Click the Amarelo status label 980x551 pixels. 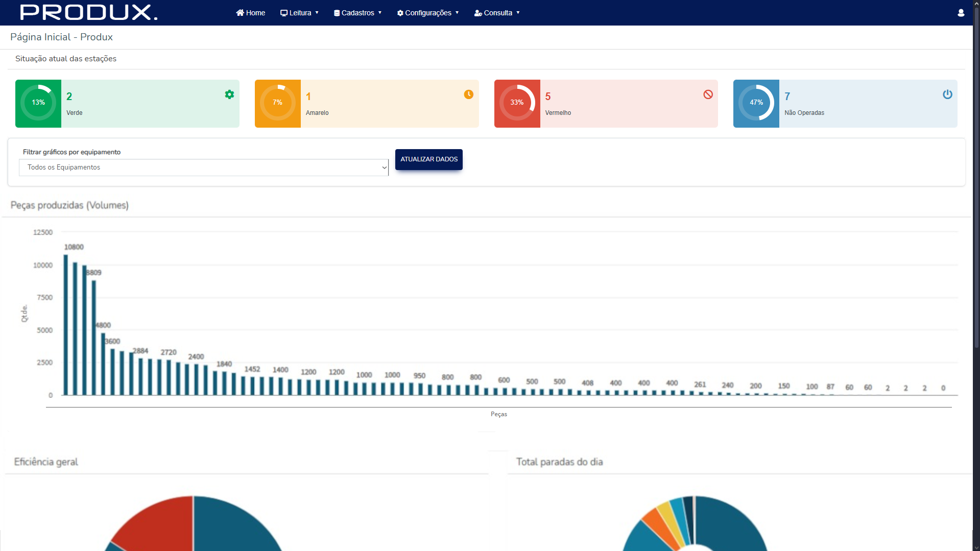click(317, 113)
